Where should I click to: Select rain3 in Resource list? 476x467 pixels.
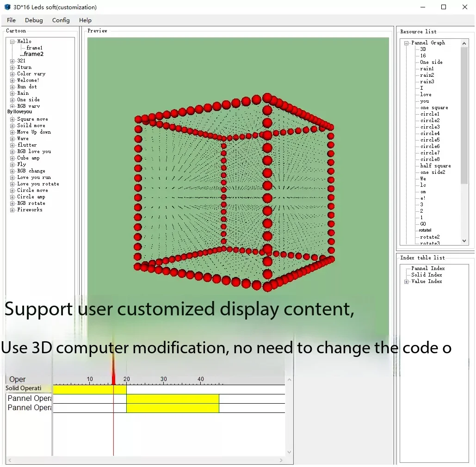[427, 81]
